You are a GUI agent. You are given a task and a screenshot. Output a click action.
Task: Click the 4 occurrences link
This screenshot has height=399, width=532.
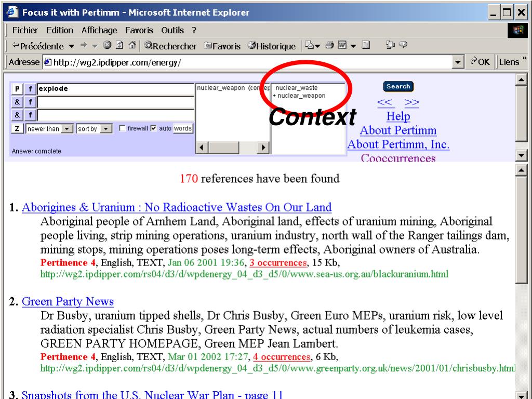(x=282, y=357)
